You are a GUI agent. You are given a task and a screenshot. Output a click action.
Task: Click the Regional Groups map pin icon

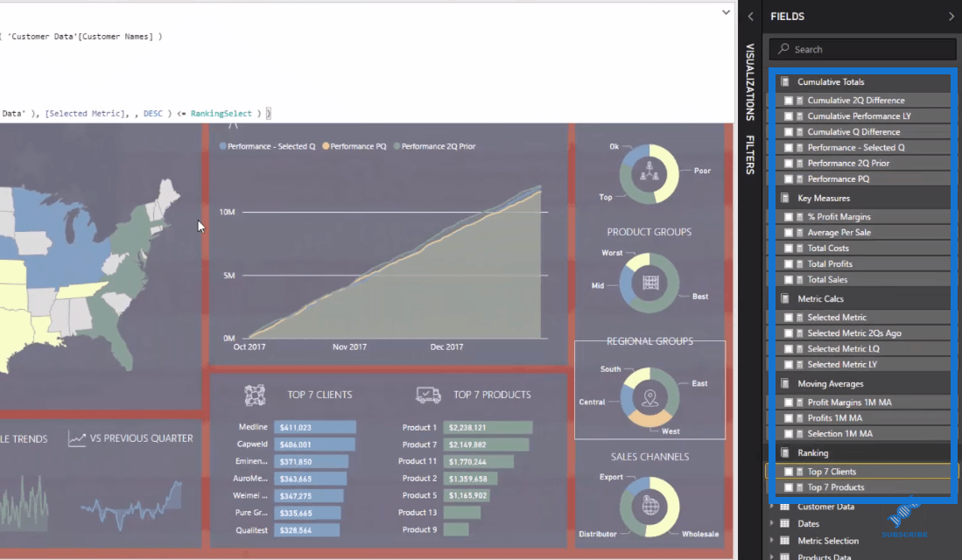(x=650, y=399)
